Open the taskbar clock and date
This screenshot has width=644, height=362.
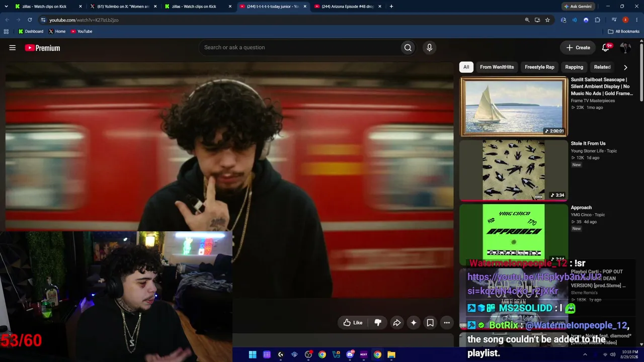[x=630, y=354]
